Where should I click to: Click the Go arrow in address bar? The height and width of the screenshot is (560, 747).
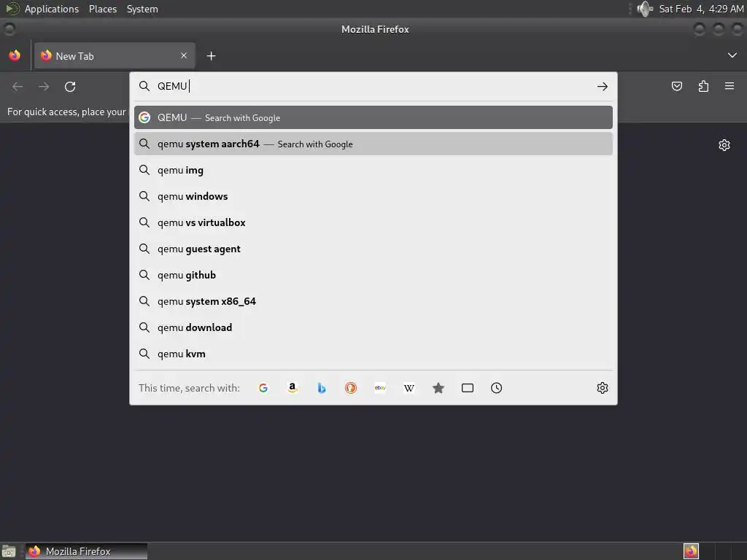click(x=602, y=86)
